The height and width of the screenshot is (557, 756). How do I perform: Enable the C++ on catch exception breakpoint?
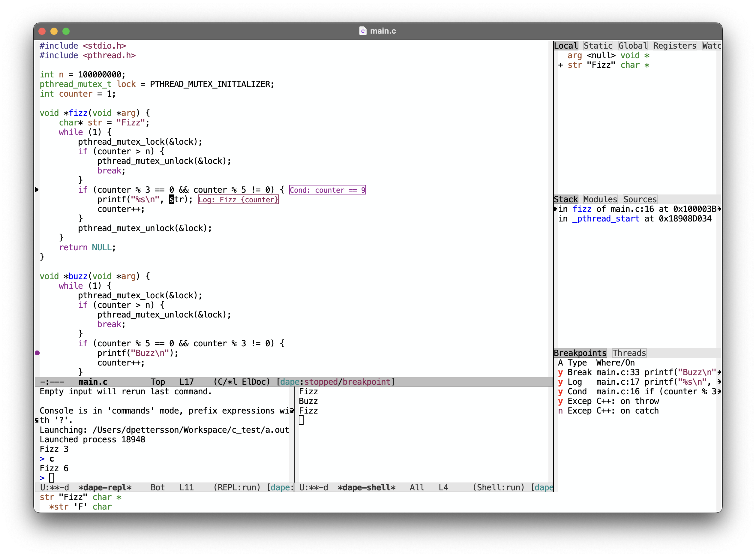(x=560, y=411)
